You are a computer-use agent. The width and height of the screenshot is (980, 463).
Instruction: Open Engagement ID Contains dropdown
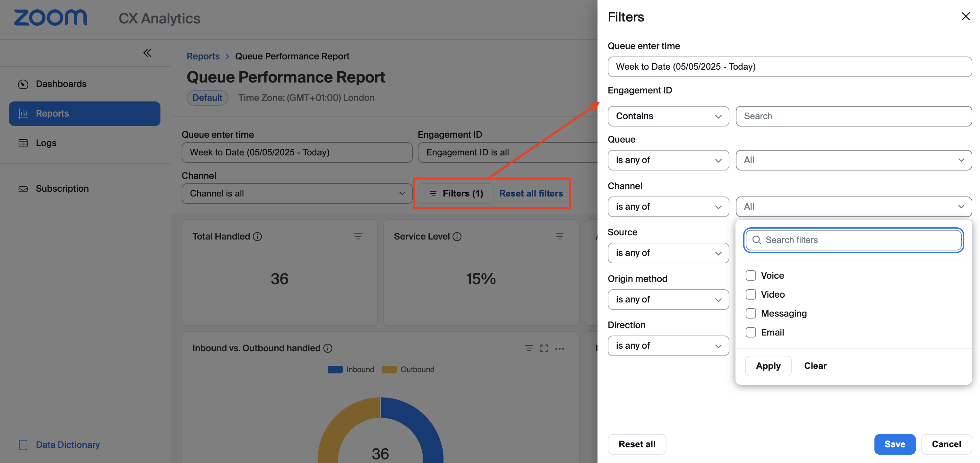click(x=668, y=116)
